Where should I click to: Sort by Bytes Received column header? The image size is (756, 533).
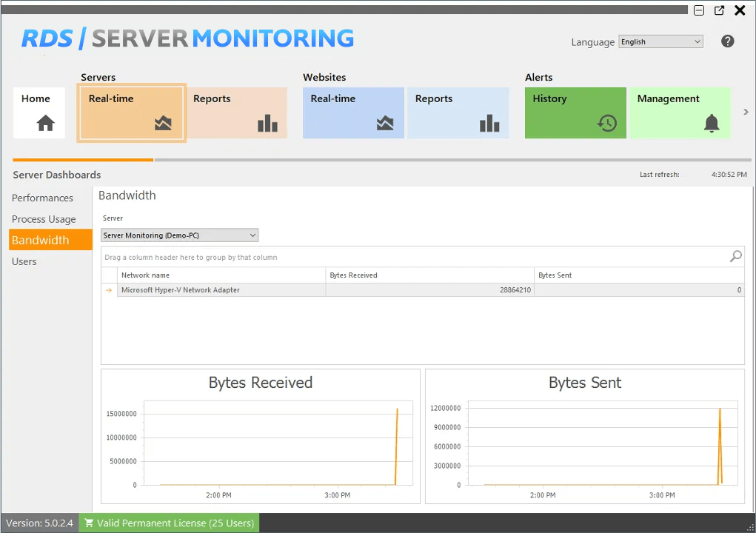[x=429, y=275]
